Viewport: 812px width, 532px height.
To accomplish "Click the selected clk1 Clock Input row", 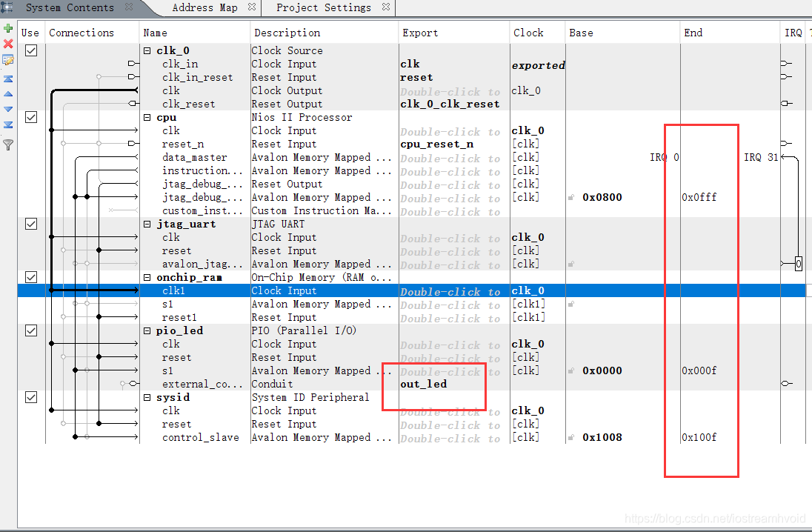I will click(x=411, y=290).
